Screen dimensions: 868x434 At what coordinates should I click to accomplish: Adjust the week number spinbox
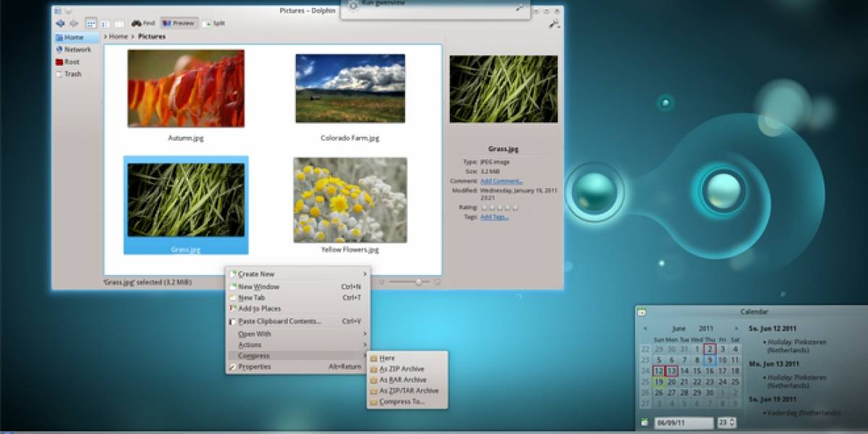coord(727,422)
